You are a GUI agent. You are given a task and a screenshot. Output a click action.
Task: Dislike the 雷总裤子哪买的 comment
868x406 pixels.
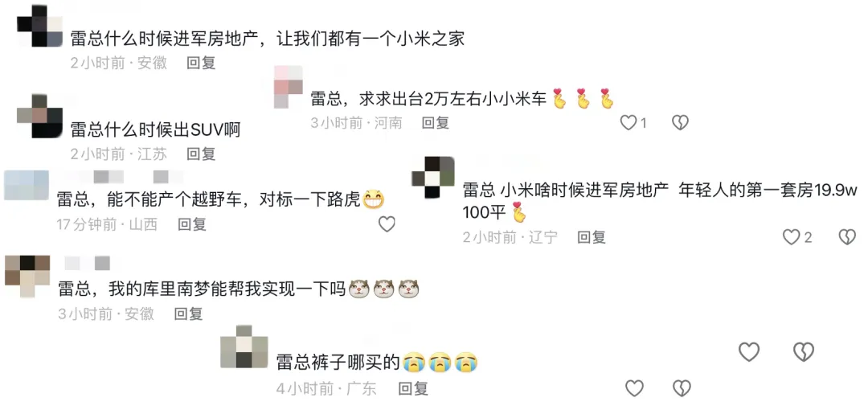click(x=682, y=388)
